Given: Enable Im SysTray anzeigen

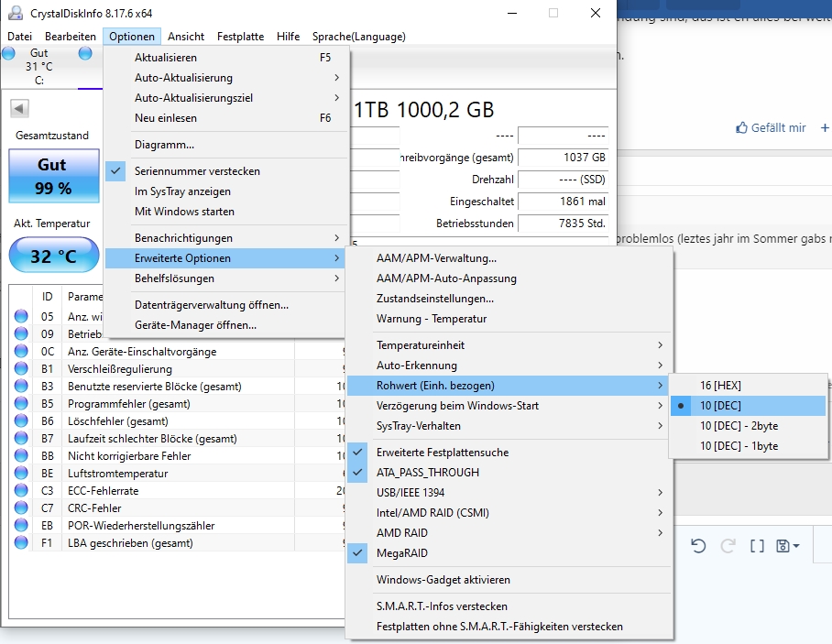Looking at the screenshot, I should (x=225, y=191).
